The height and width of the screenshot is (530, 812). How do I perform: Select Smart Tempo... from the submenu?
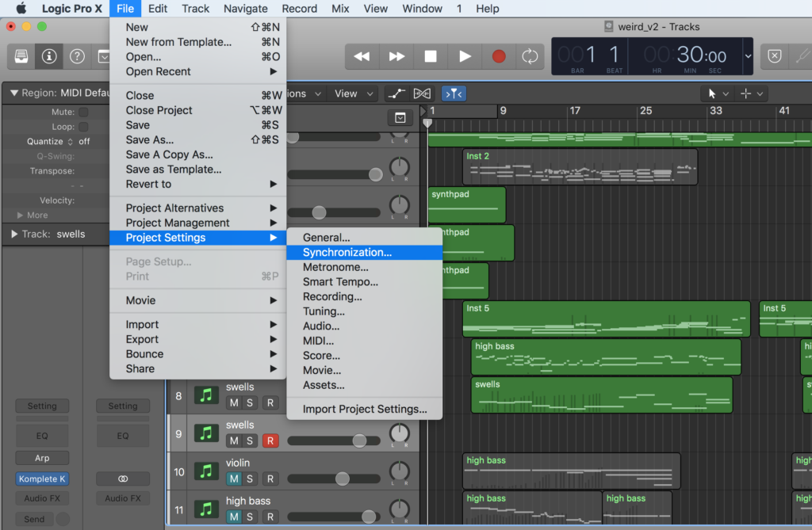pos(365,282)
